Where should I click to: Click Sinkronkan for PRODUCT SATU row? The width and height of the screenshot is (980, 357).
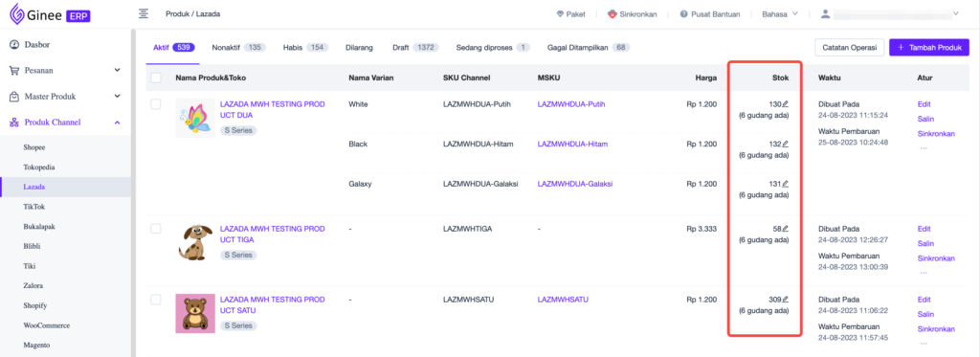coord(936,329)
